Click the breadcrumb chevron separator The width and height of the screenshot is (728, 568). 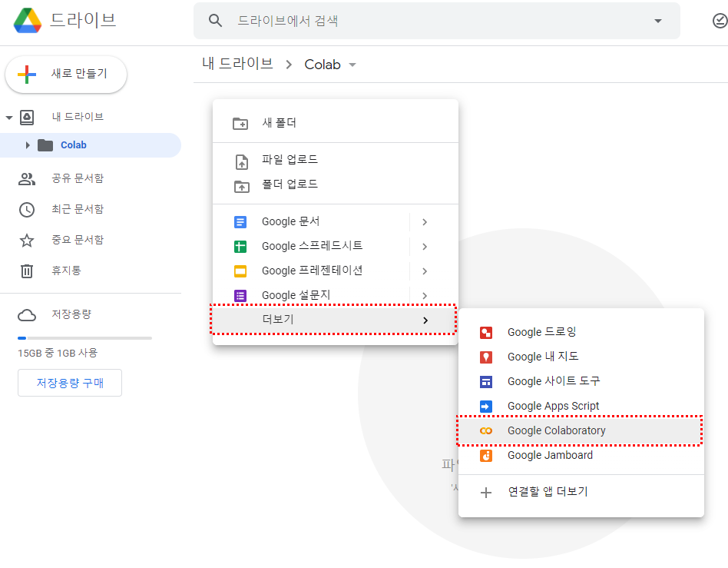pyautogui.click(x=289, y=65)
